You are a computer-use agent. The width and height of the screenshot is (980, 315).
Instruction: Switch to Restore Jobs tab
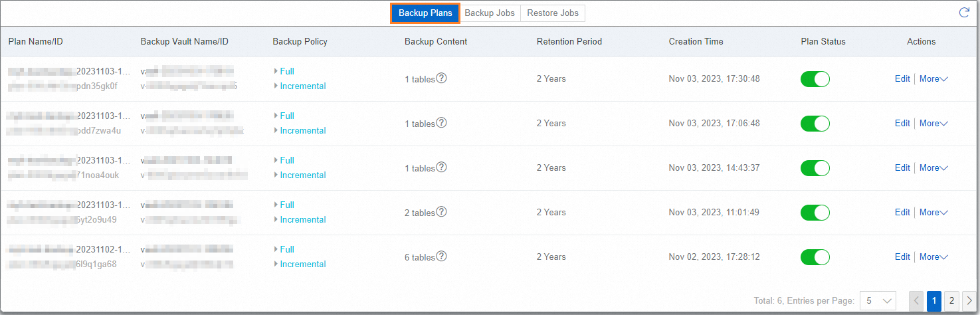pyautogui.click(x=553, y=13)
